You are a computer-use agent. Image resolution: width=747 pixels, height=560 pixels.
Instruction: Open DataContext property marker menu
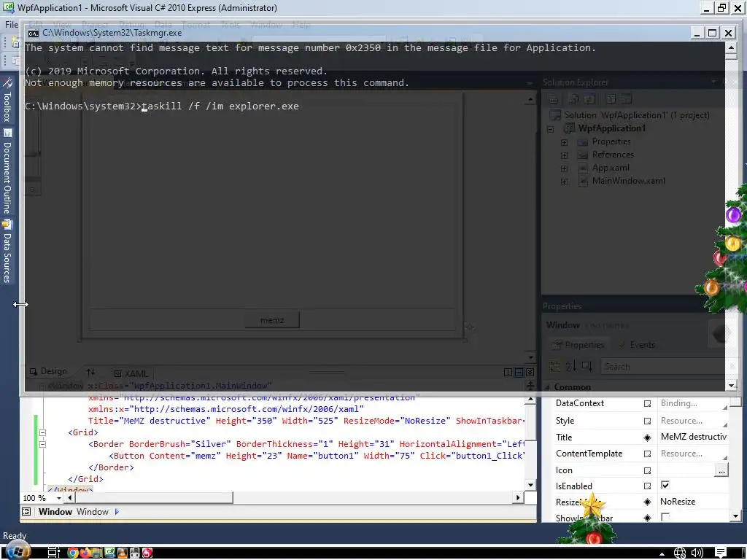click(x=648, y=404)
